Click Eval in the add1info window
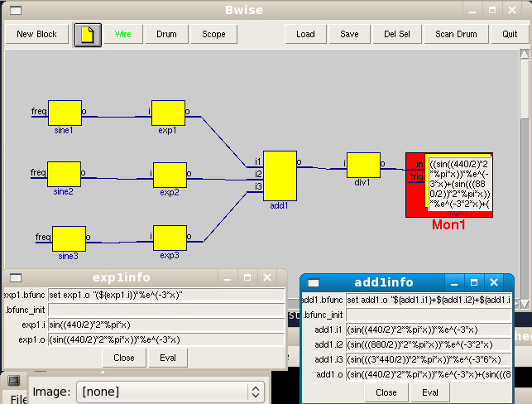Viewport: 532px width, 404px height. click(430, 392)
